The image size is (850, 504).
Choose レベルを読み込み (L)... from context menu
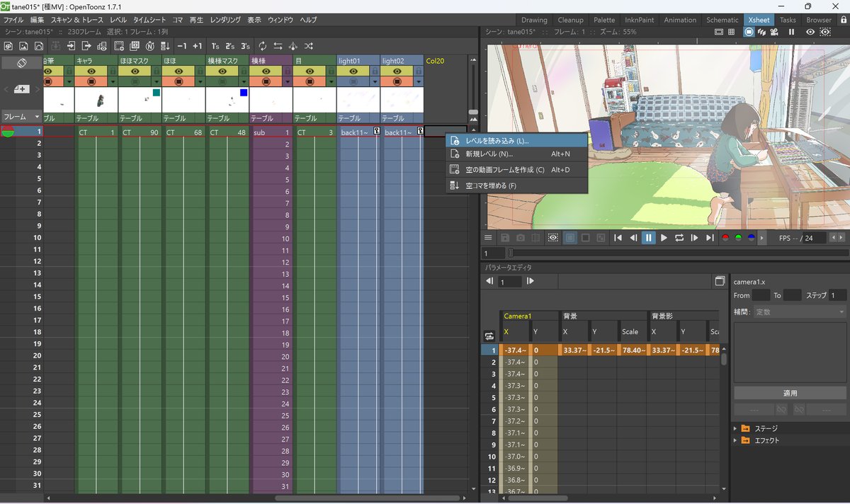point(517,141)
